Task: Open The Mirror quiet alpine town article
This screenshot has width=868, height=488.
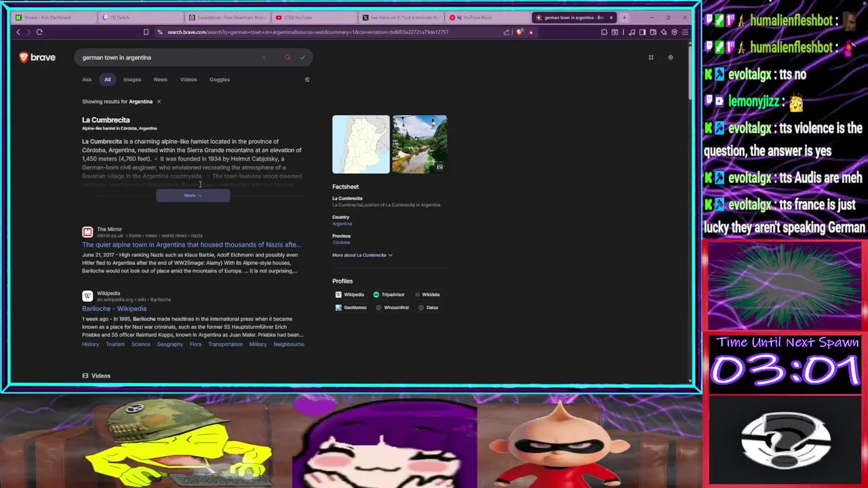Action: click(191, 245)
